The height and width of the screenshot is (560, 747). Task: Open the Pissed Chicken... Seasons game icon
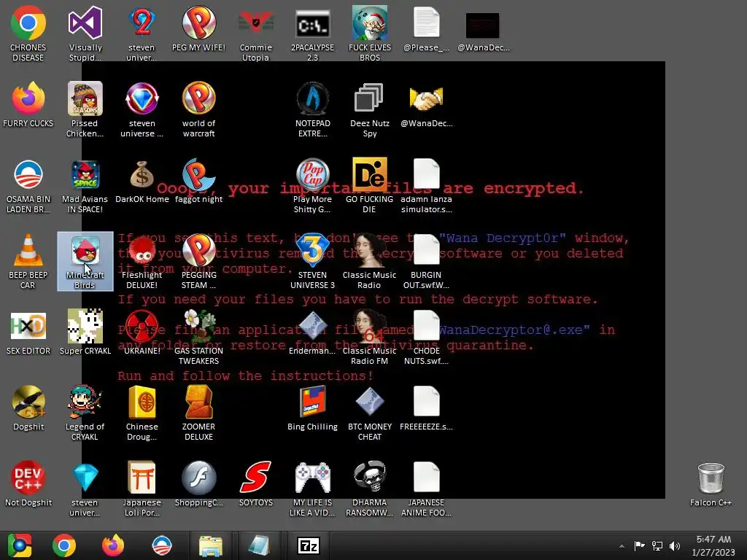pyautogui.click(x=85, y=98)
